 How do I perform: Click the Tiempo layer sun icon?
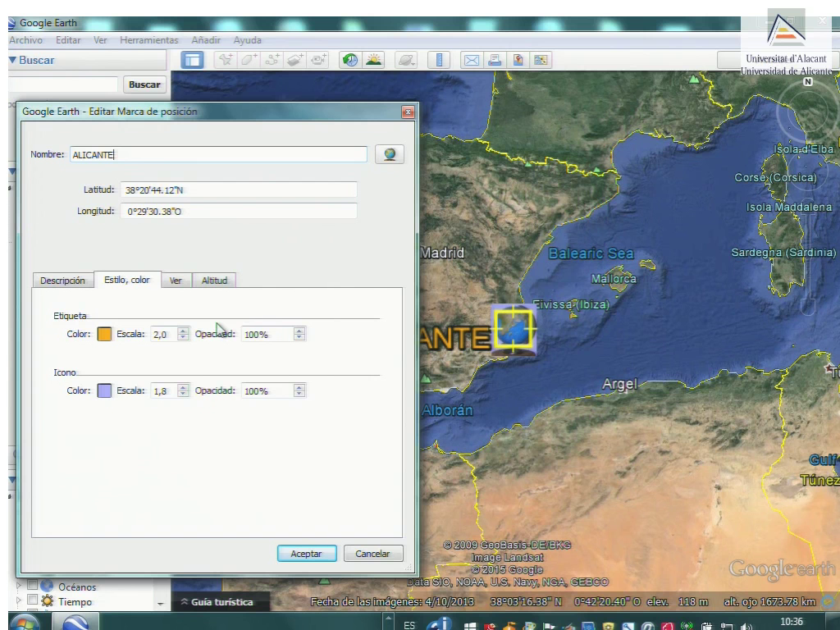pos(47,601)
